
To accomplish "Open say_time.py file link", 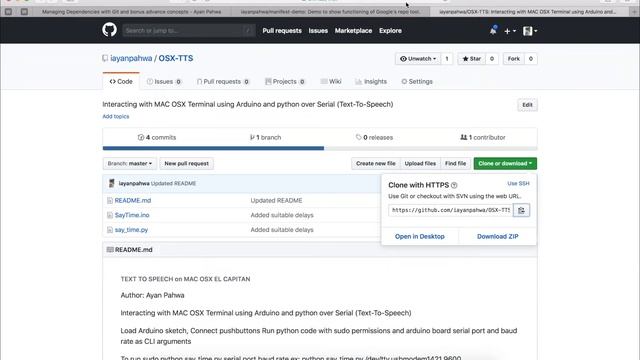I will click(x=131, y=230).
